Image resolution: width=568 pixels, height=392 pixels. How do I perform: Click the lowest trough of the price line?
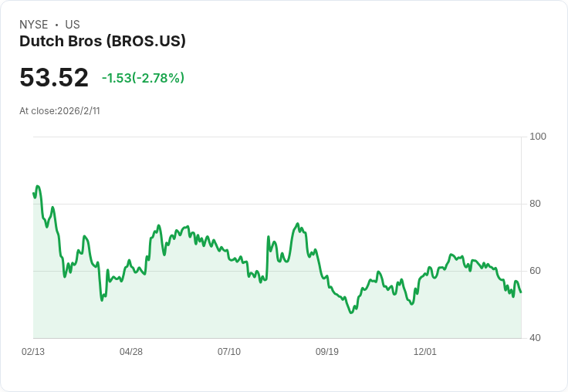[351, 313]
